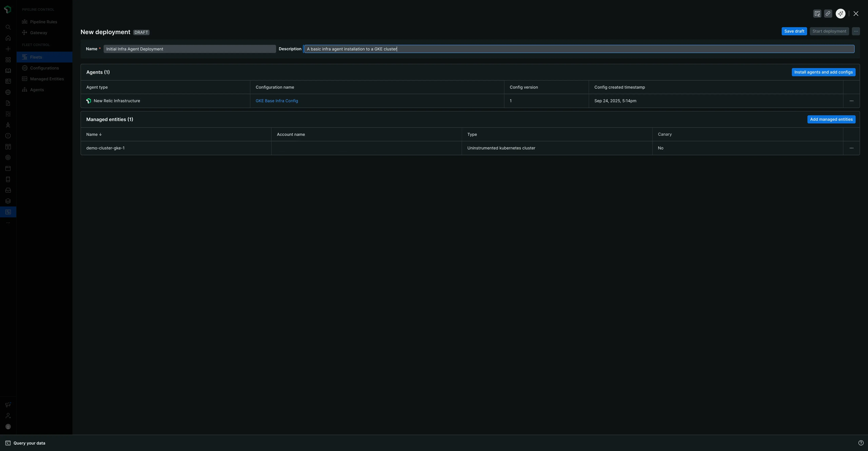Select the Home icon in the sidebar

point(8,38)
